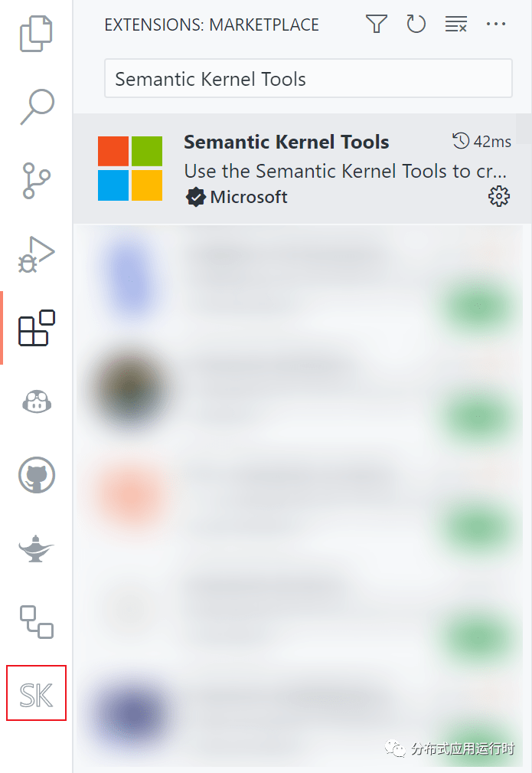Click the Semantic Kernel Tools extension logo

tap(130, 167)
